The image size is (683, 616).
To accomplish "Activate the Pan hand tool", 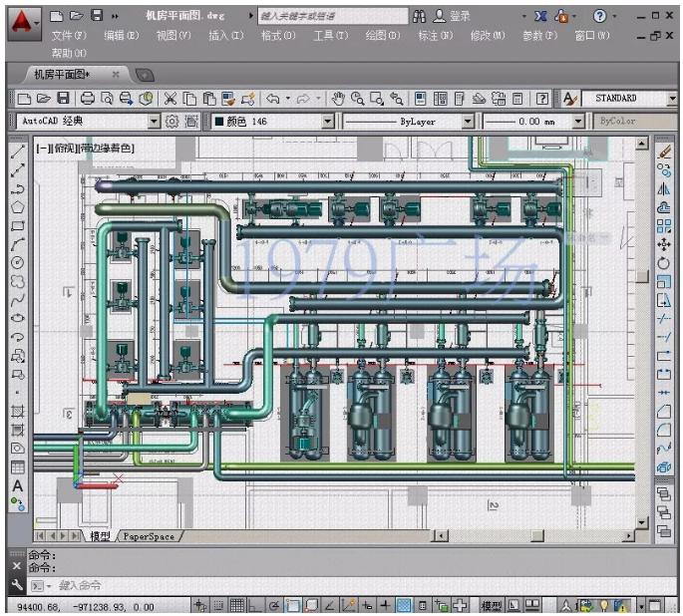I will [x=338, y=99].
